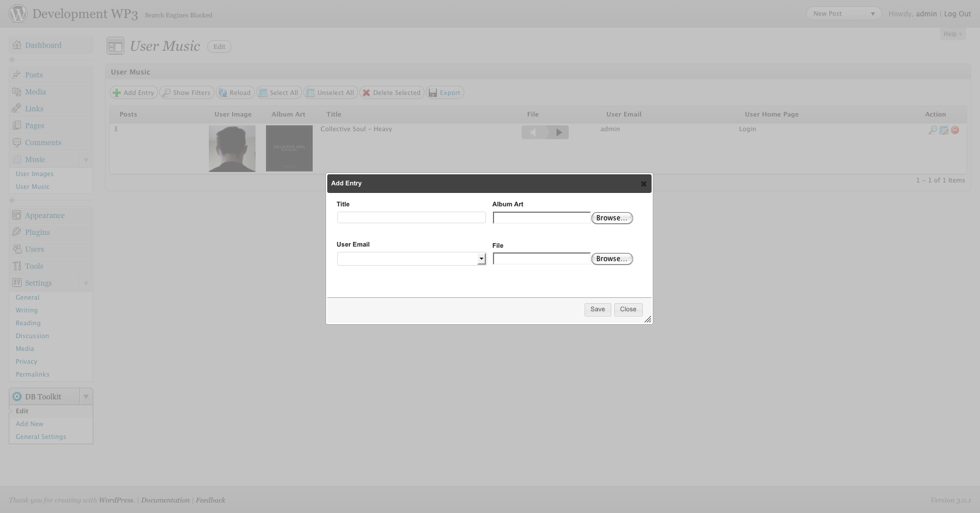Click Browse button for Album Art
Screen dimensions: 980x513
[612, 218]
